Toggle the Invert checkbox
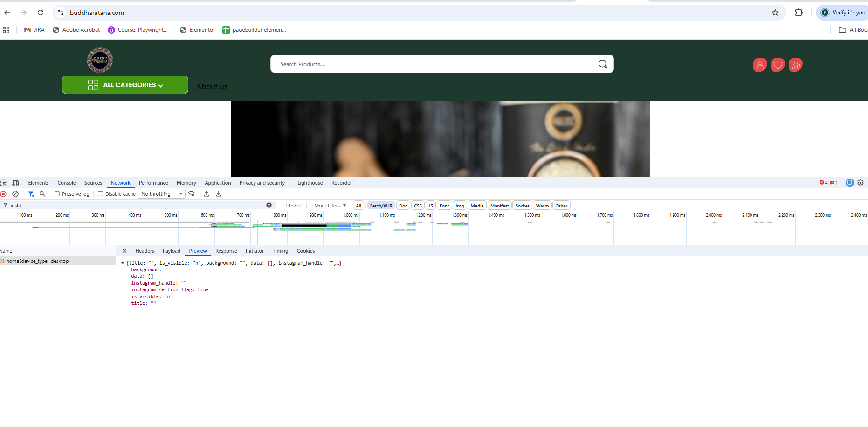This screenshot has width=868, height=427. pyautogui.click(x=284, y=205)
